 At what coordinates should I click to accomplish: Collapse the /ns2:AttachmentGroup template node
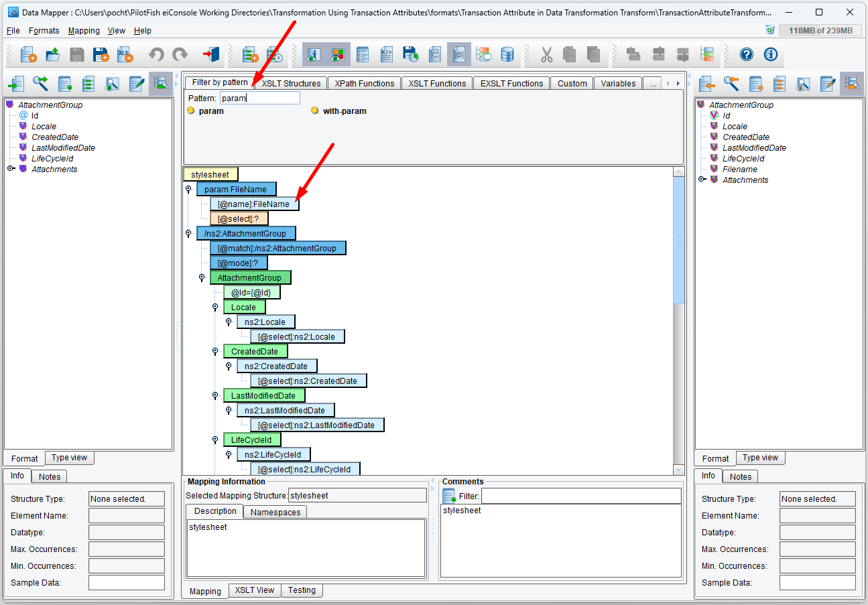(188, 234)
